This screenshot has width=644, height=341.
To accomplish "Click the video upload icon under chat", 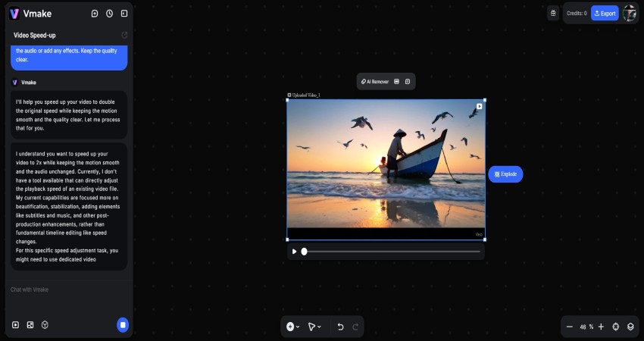I will coord(16,325).
